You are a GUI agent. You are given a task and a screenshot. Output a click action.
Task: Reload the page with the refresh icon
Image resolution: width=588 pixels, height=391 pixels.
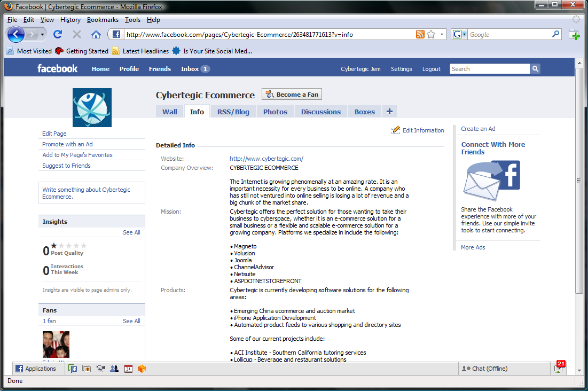(x=58, y=35)
